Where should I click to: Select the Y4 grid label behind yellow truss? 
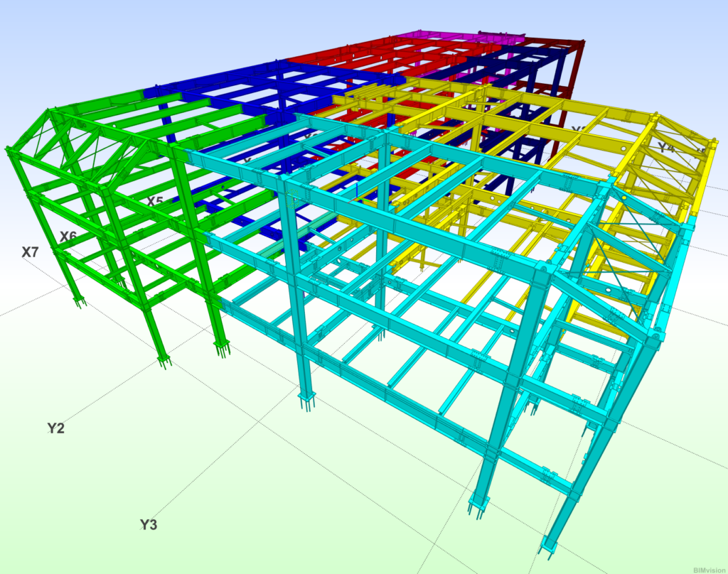click(665, 148)
